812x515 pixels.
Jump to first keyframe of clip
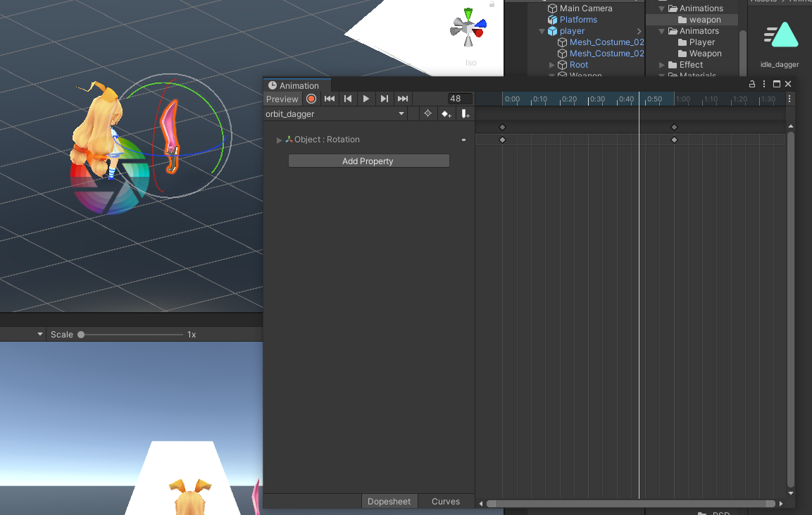[x=330, y=99]
